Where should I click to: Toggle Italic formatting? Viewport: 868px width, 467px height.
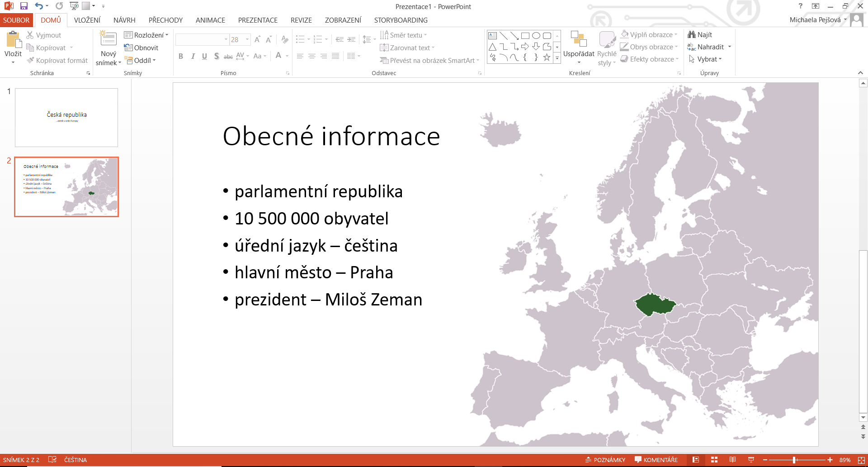(193, 56)
